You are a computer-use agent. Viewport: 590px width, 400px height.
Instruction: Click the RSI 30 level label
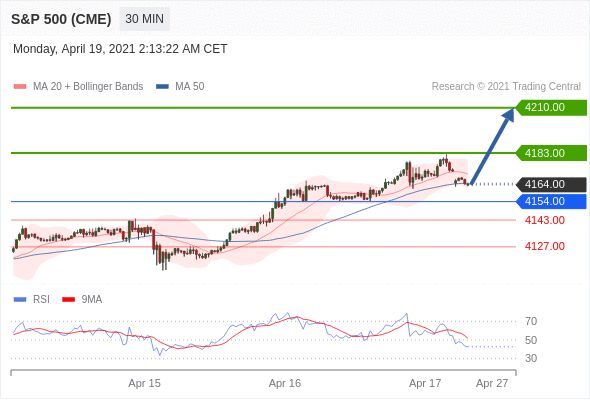[x=531, y=358]
